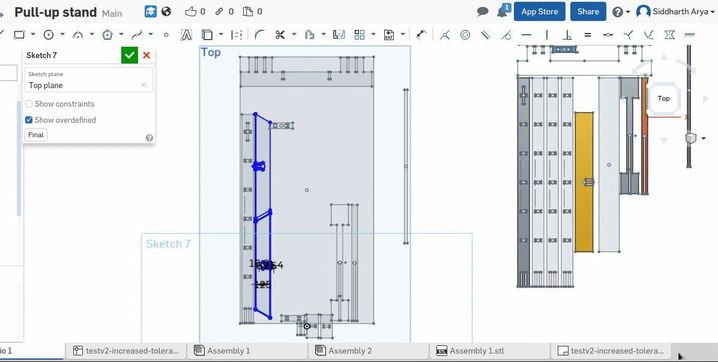Open the comments panel speech bubble

pyautogui.click(x=483, y=12)
